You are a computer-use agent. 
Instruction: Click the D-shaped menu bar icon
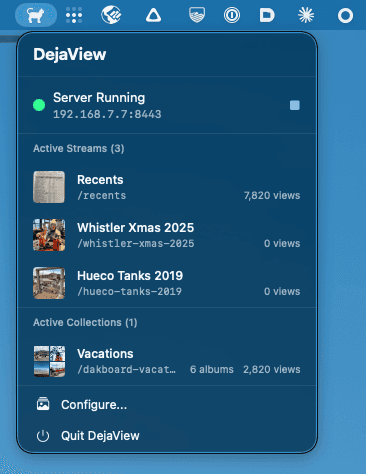pyautogui.click(x=267, y=15)
